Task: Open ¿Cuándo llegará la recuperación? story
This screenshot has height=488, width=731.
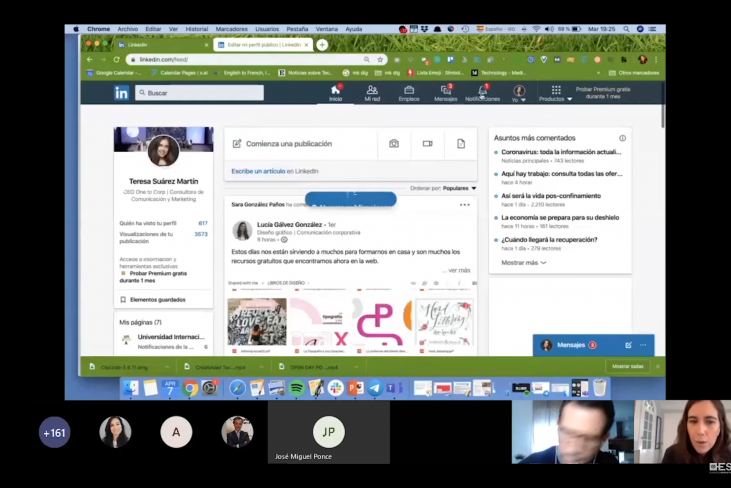Action: pyautogui.click(x=549, y=240)
